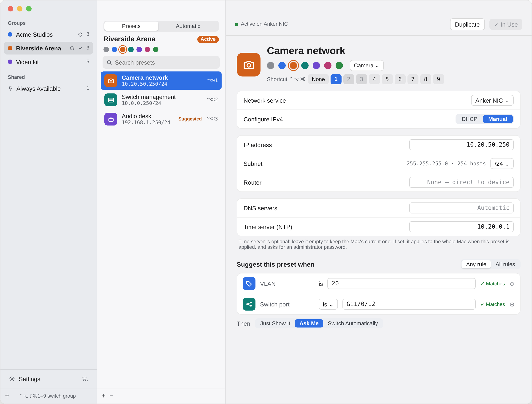Switch to the Presets tab
The height and width of the screenshot is (404, 532).
(131, 26)
